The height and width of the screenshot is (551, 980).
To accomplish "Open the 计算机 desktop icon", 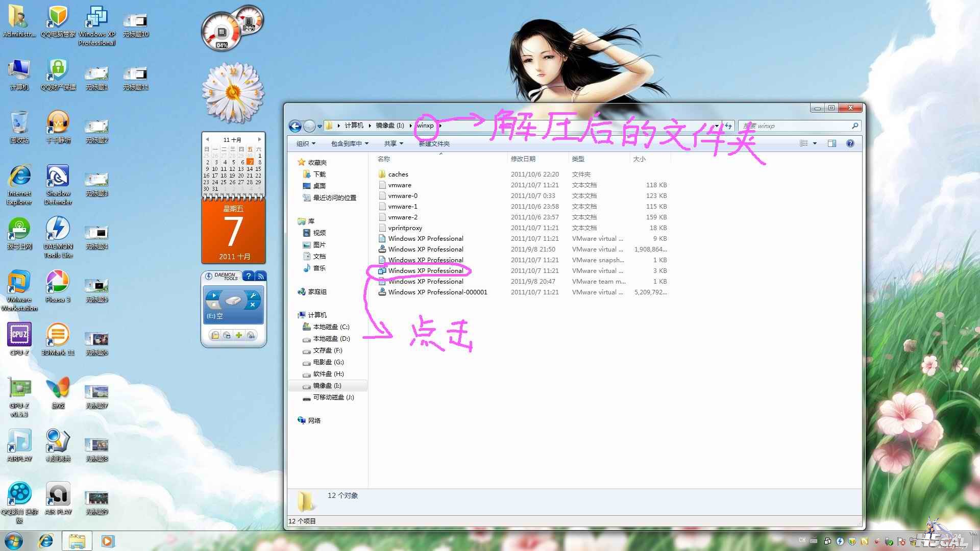I will point(19,74).
